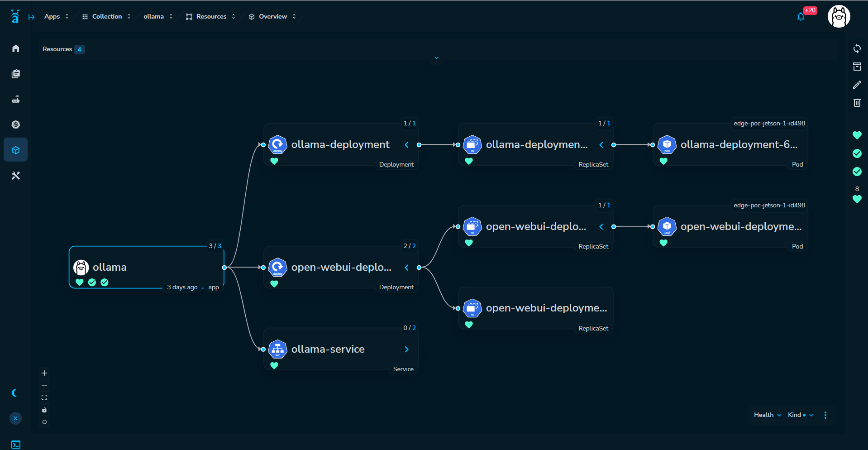Viewport: 868px width, 450px height.
Task: Click top health heart indicator in right rail
Action: tap(857, 135)
